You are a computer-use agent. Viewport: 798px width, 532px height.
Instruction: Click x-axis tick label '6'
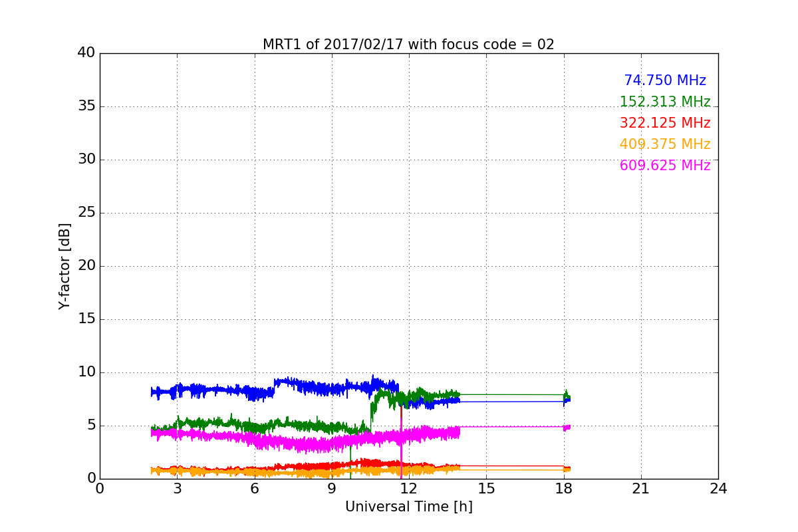coord(255,489)
